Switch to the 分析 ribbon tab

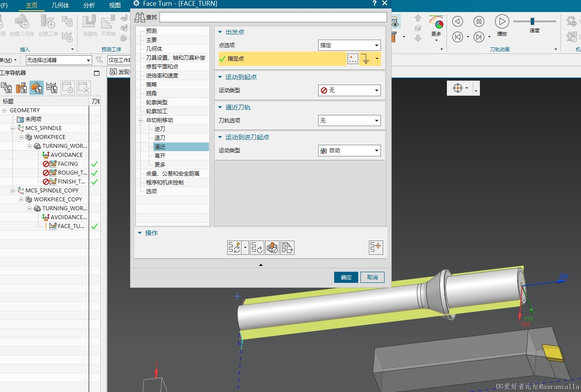pyautogui.click(x=89, y=5)
